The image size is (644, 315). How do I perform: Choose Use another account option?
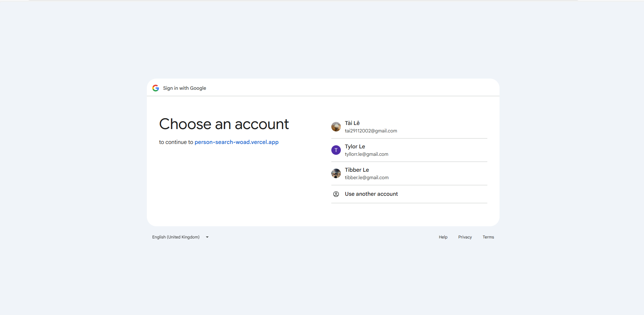[371, 194]
